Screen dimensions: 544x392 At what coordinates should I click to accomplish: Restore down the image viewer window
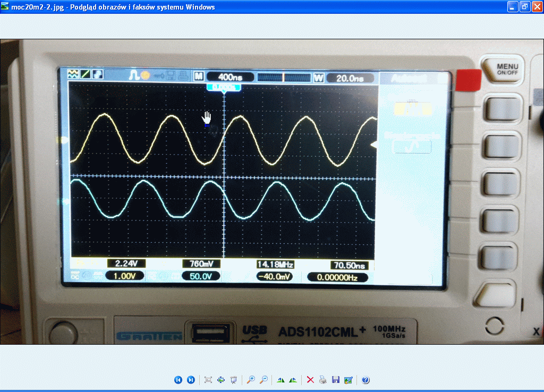pyautogui.click(x=524, y=7)
